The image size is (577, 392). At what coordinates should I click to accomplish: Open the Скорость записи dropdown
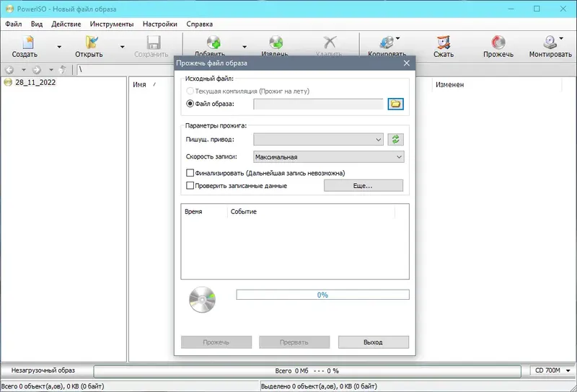(x=329, y=156)
